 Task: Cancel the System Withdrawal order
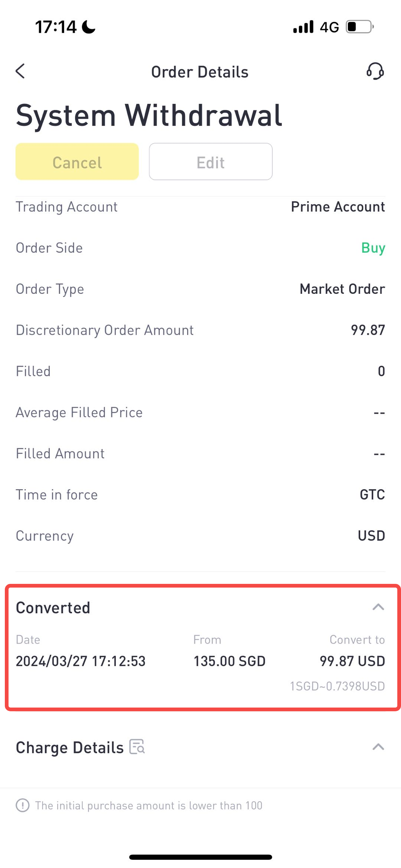(77, 162)
